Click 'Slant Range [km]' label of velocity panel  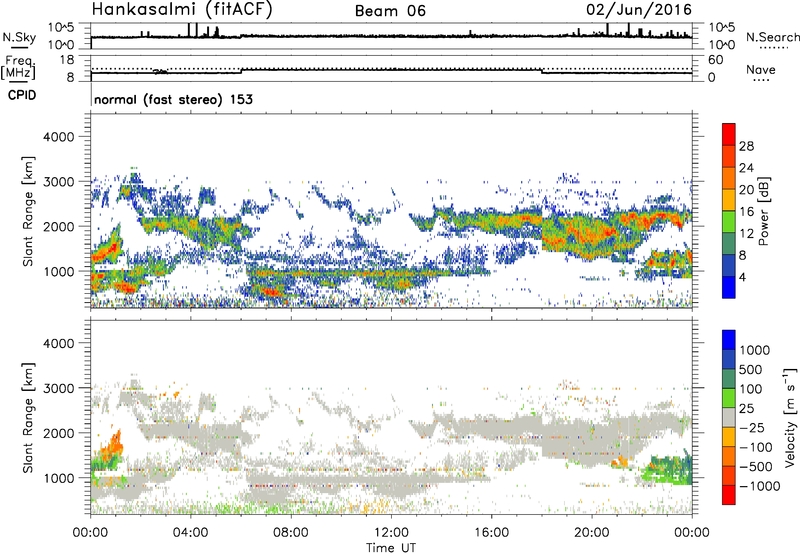tap(28, 418)
